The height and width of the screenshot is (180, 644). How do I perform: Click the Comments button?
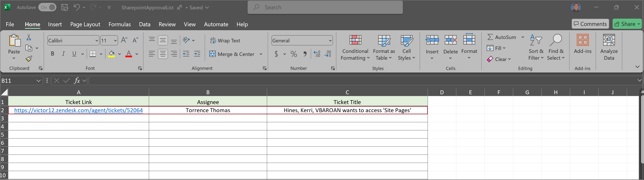pyautogui.click(x=590, y=24)
